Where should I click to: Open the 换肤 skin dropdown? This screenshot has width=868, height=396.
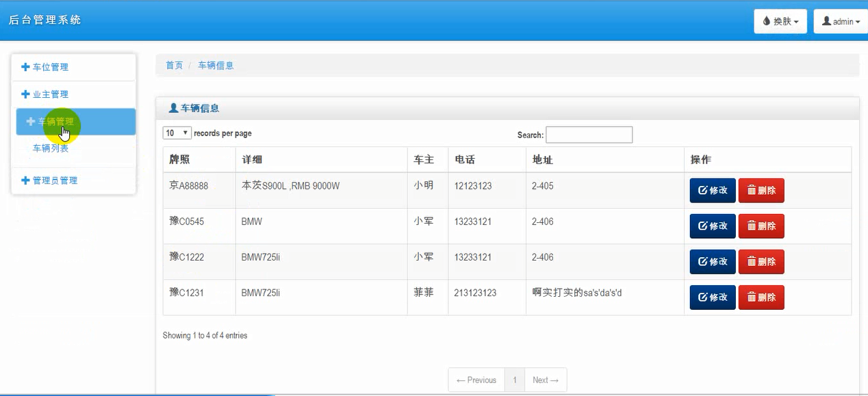pyautogui.click(x=780, y=21)
